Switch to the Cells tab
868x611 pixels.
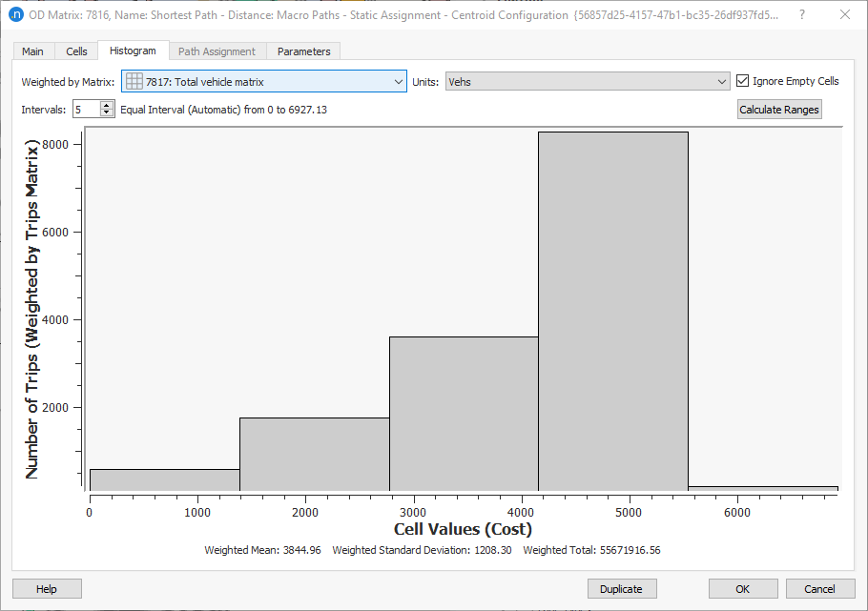[x=76, y=51]
